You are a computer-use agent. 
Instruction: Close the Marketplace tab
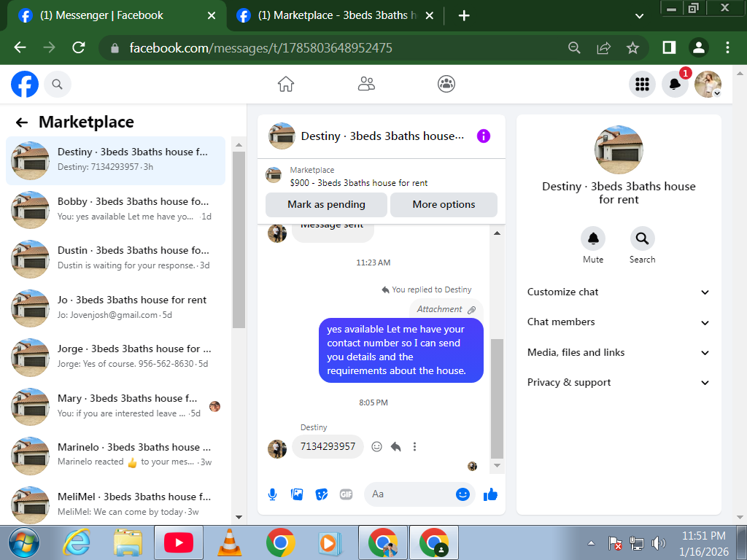point(429,16)
